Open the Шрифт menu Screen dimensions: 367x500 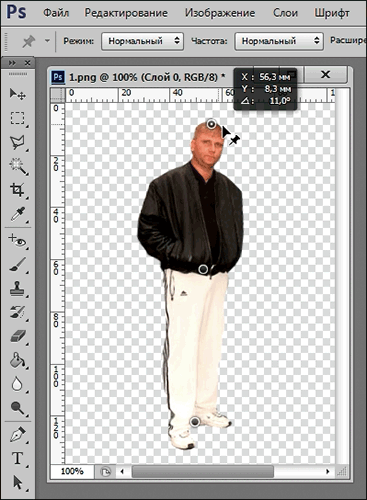332,13
